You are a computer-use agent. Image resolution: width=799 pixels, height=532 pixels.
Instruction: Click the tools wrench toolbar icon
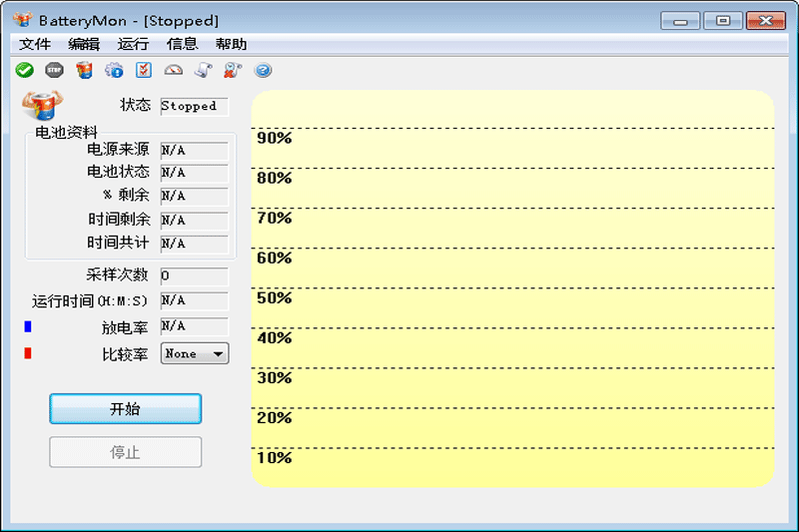tap(233, 70)
